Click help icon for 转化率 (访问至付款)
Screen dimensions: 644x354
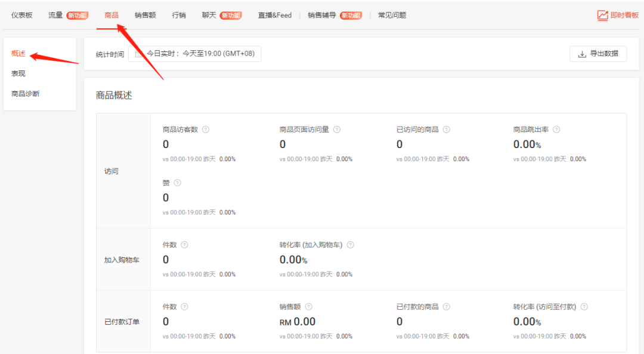(584, 306)
